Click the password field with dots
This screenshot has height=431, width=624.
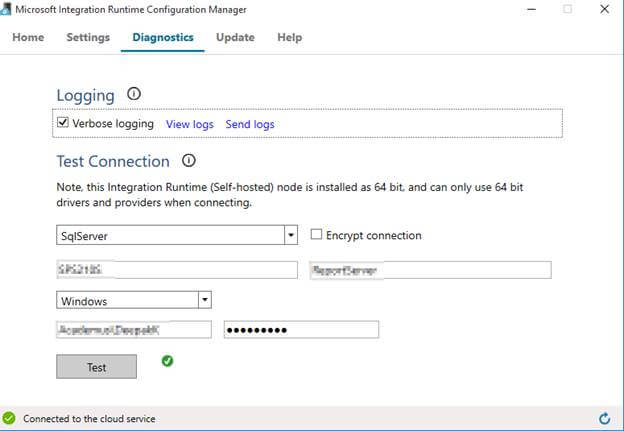pyautogui.click(x=301, y=330)
